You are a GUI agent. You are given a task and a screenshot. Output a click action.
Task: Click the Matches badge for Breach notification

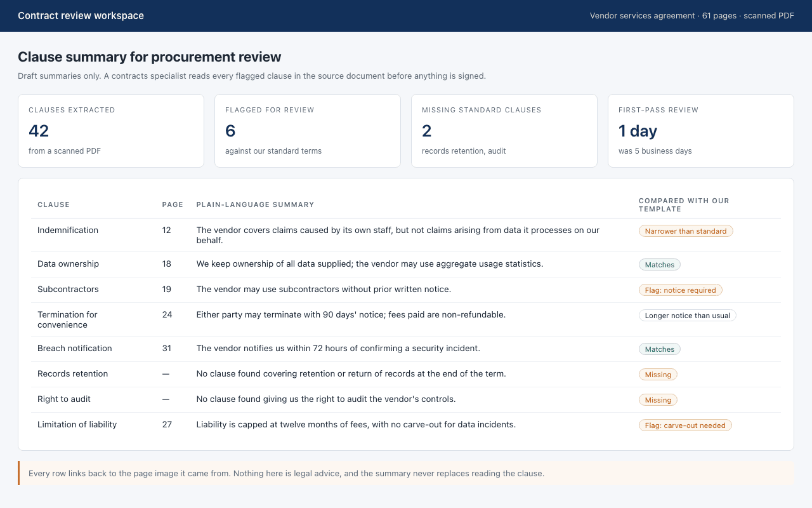click(x=660, y=349)
